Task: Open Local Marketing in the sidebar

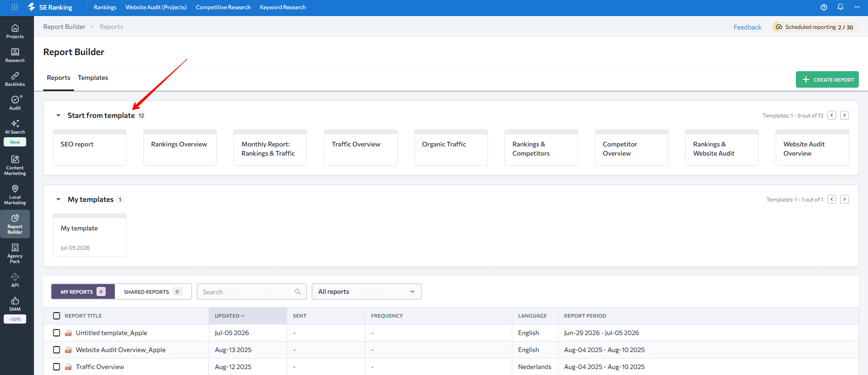Action: pyautogui.click(x=15, y=195)
